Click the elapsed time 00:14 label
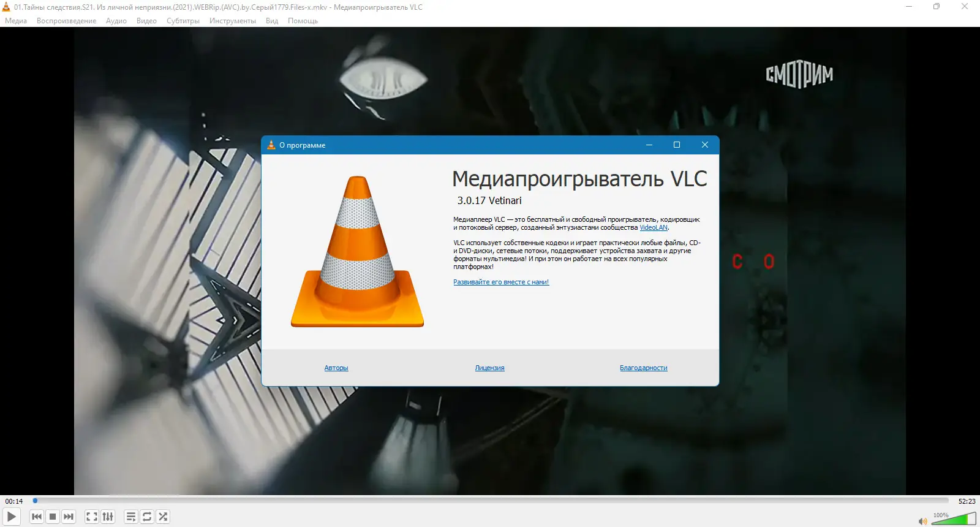Image resolution: width=980 pixels, height=527 pixels. click(14, 501)
